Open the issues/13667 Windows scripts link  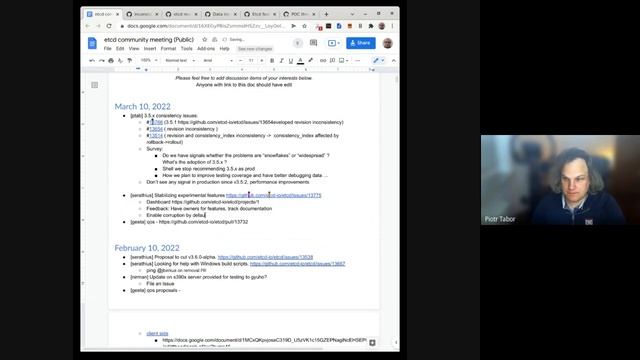(x=298, y=264)
